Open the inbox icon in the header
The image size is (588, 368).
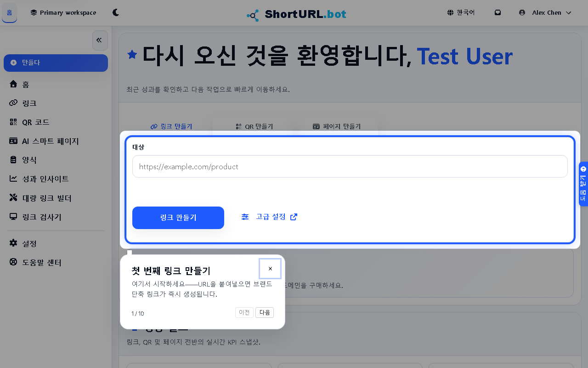pos(498,13)
